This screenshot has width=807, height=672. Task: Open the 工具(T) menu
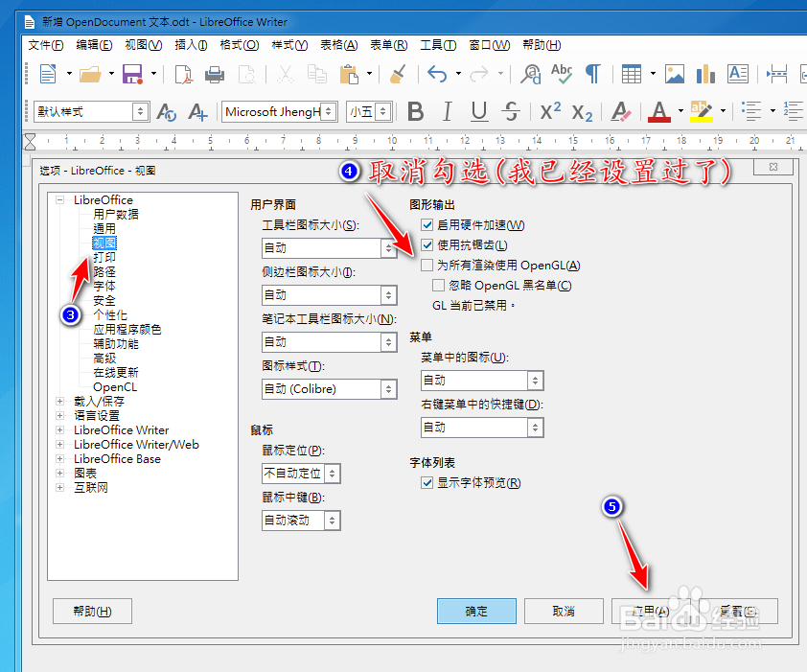tap(438, 45)
